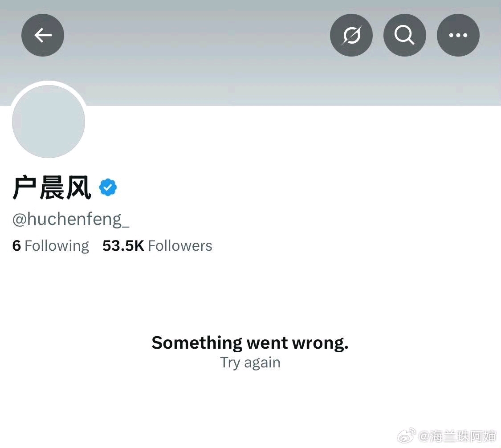Click the 53.5K follower count number
This screenshot has width=501, height=448.
tap(123, 246)
